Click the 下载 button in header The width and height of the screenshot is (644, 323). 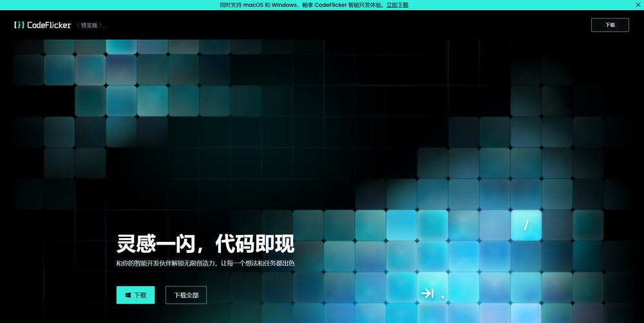pyautogui.click(x=610, y=25)
